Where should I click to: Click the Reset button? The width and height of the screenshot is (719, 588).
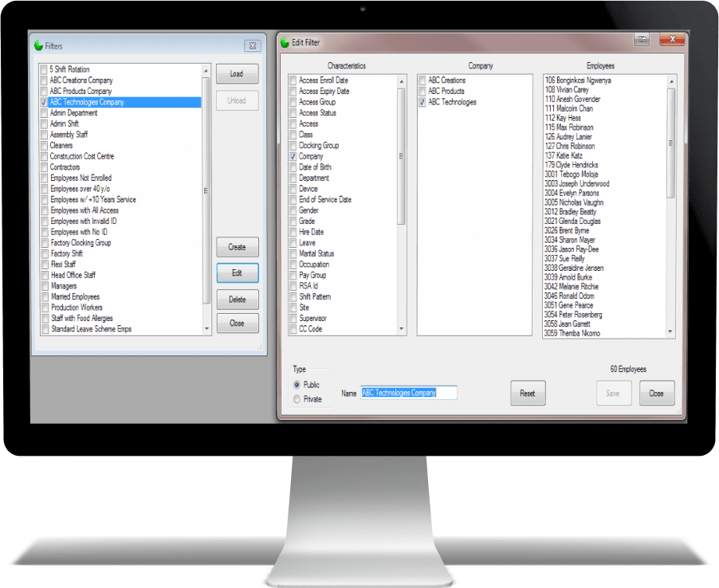tap(527, 394)
